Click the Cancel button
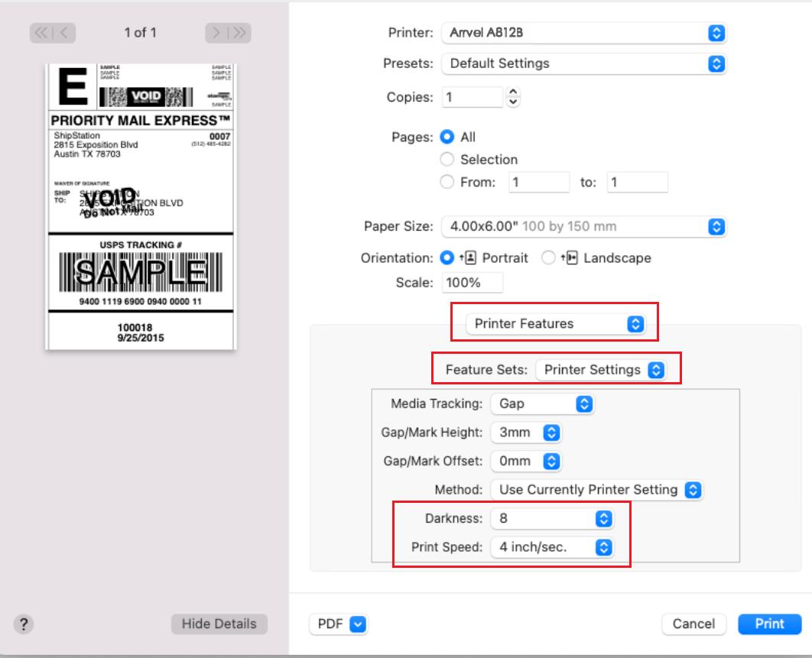The image size is (812, 658). [x=693, y=624]
